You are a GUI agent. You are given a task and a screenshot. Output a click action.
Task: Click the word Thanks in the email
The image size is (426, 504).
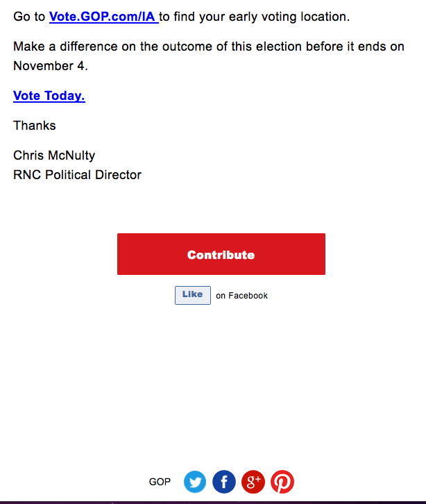[35, 126]
